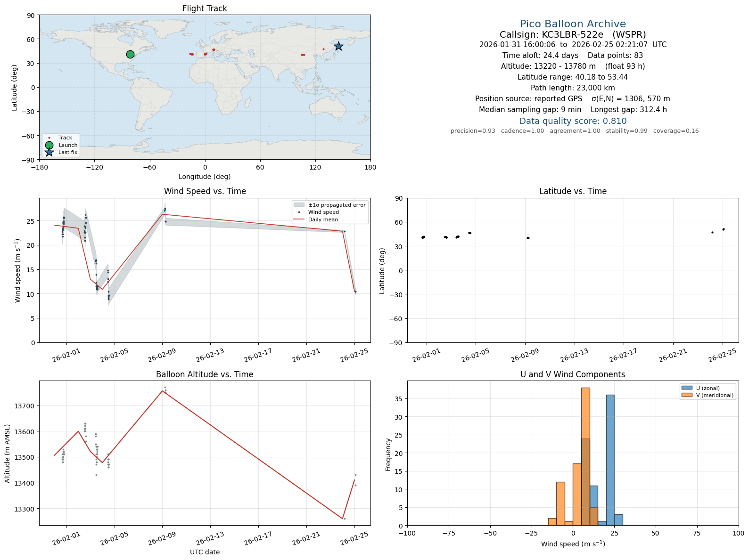Click the Path length 23,000 km line
The image size is (749, 560).
573,88
